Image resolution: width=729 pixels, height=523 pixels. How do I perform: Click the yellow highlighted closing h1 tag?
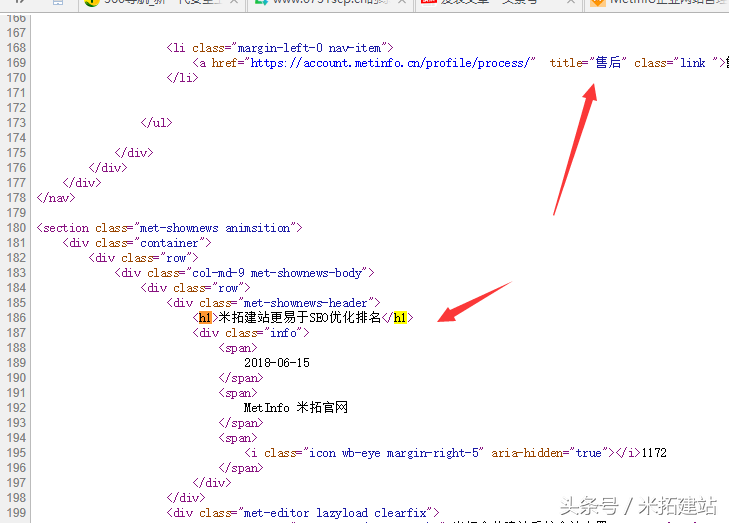pos(400,318)
